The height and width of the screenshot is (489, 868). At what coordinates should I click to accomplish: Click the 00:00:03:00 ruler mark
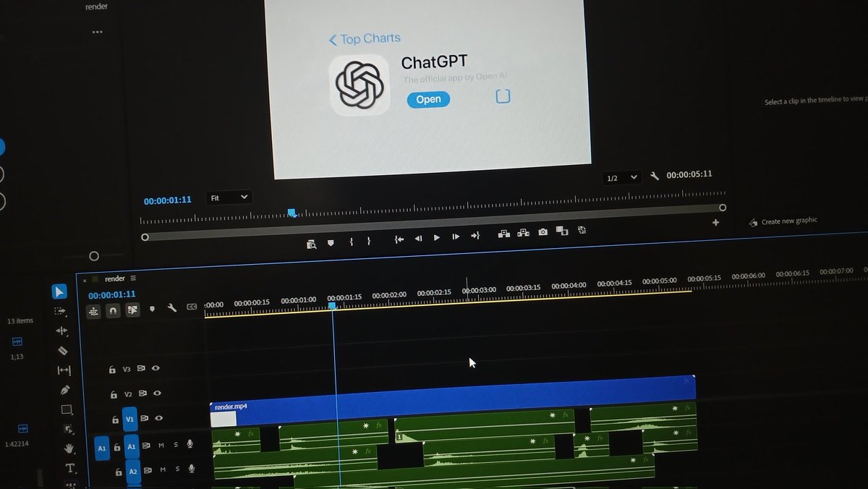pos(479,290)
